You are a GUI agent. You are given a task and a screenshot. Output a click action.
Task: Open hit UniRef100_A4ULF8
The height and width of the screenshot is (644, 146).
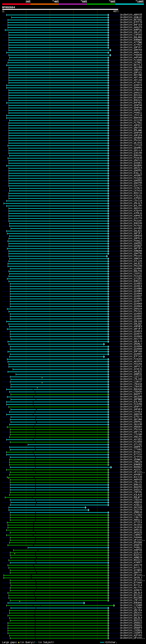click(131, 27)
